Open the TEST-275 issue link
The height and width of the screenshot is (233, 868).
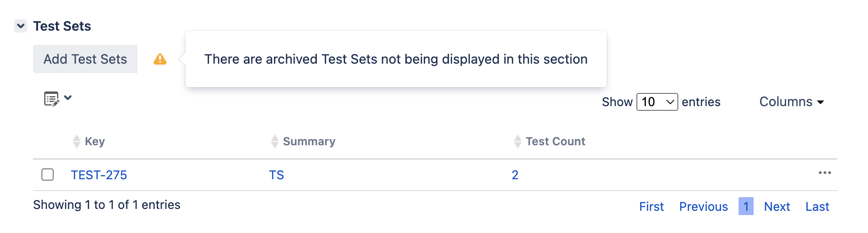coord(99,175)
